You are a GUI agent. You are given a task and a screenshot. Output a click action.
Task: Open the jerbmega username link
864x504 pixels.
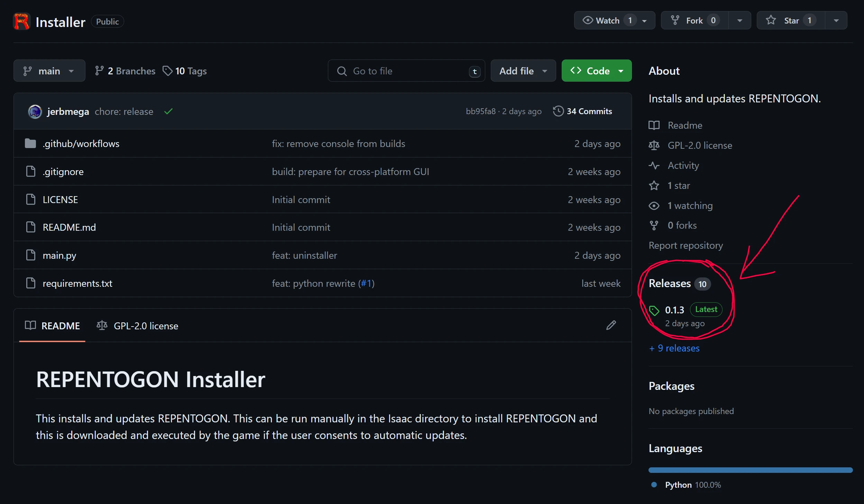(68, 111)
